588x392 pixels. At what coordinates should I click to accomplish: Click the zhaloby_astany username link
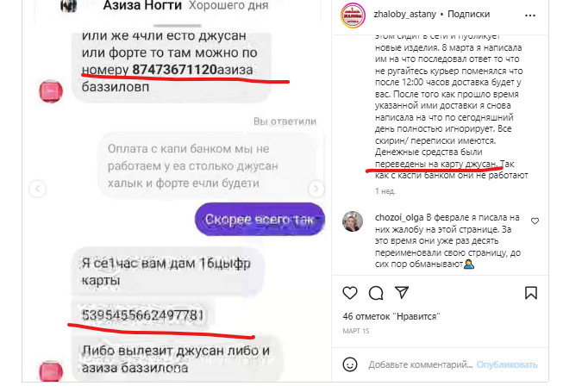coord(404,15)
